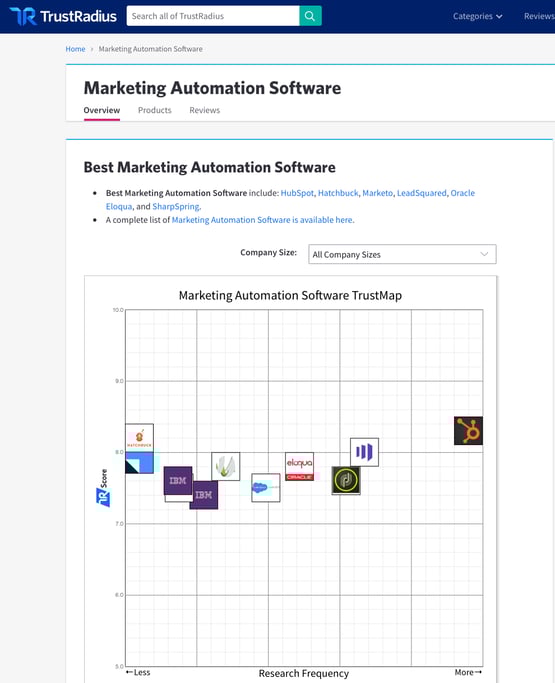
Task: Click the teal search magnifier button
Action: pos(310,16)
